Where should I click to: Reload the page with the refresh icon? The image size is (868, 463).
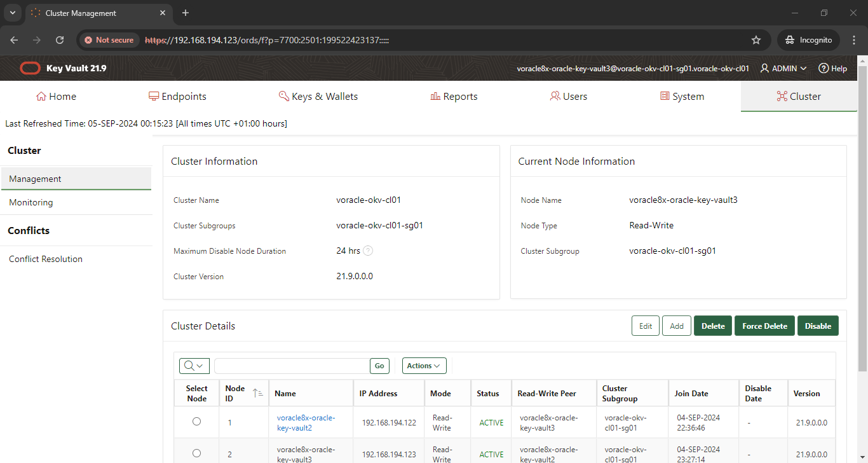click(x=60, y=40)
